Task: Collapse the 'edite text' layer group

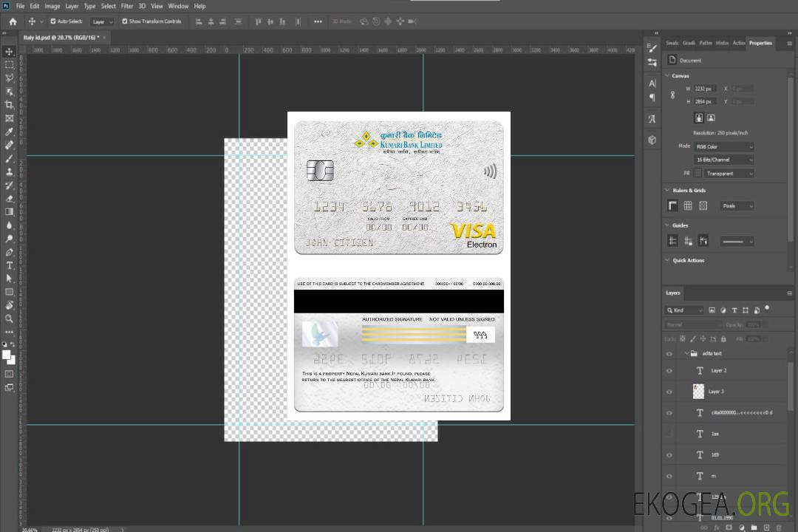Action: [x=686, y=354]
